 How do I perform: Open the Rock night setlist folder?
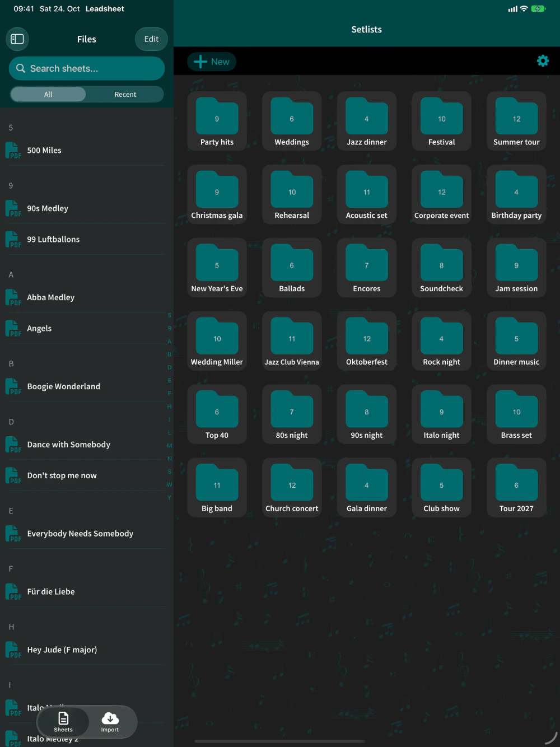pos(442,342)
